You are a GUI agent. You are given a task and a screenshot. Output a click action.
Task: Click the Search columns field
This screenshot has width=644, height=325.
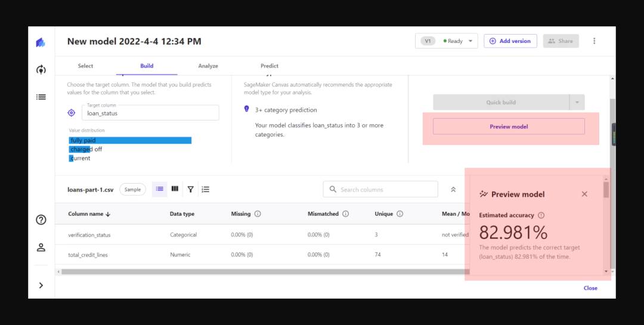[380, 190]
